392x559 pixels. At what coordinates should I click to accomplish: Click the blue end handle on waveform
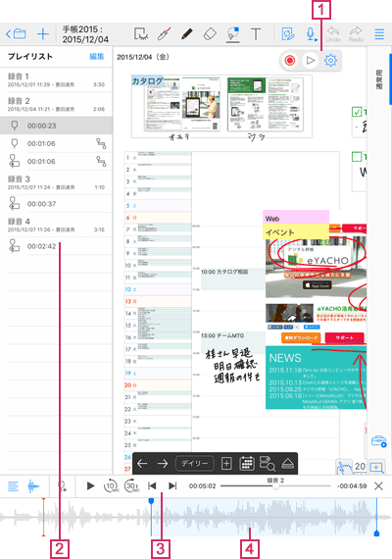376,534
